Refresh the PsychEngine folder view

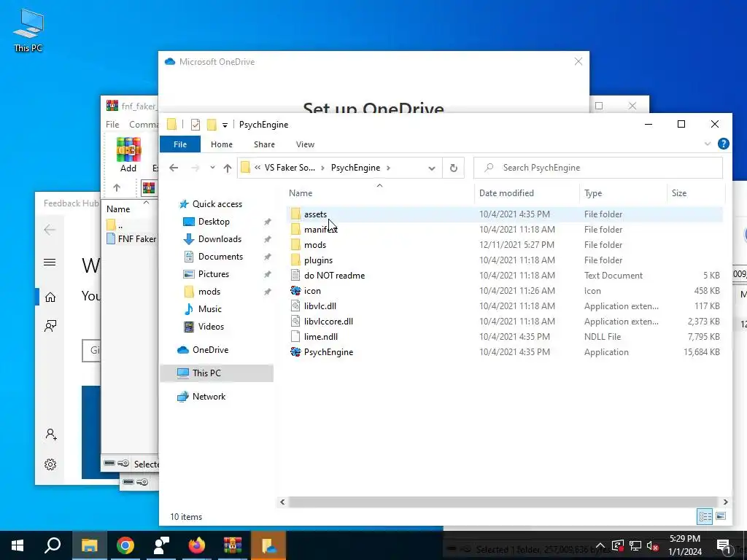click(x=454, y=168)
